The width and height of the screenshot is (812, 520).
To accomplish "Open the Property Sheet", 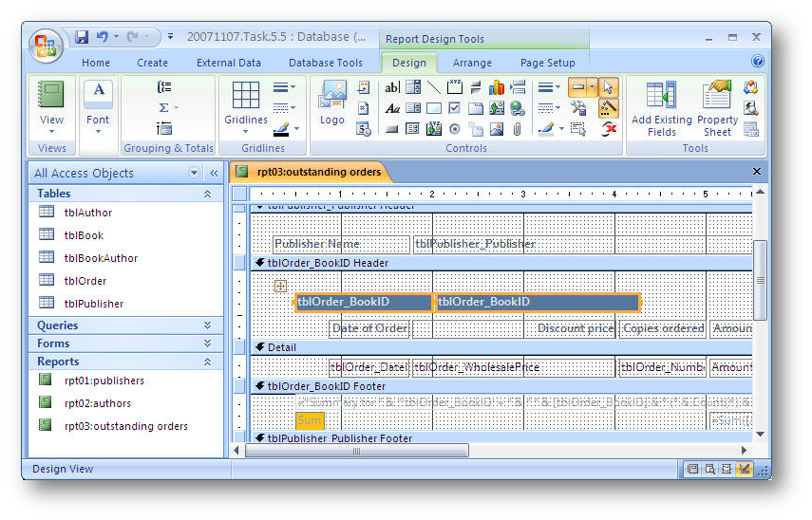I will tap(717, 108).
